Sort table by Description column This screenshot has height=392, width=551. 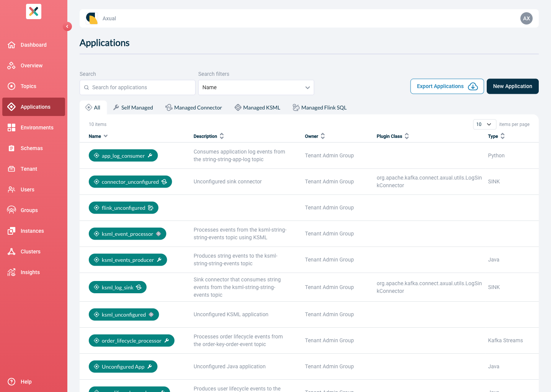tap(209, 136)
